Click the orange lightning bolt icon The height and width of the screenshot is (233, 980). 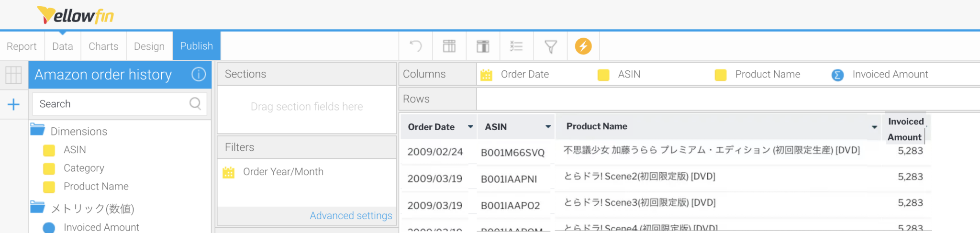[x=583, y=46]
